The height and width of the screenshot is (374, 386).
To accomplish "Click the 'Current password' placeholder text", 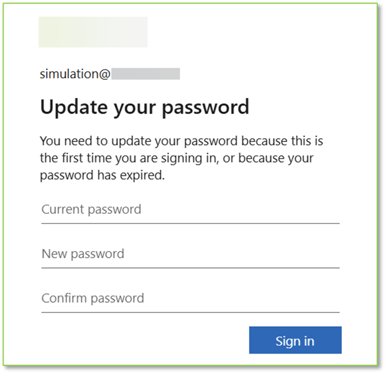I will (91, 210).
